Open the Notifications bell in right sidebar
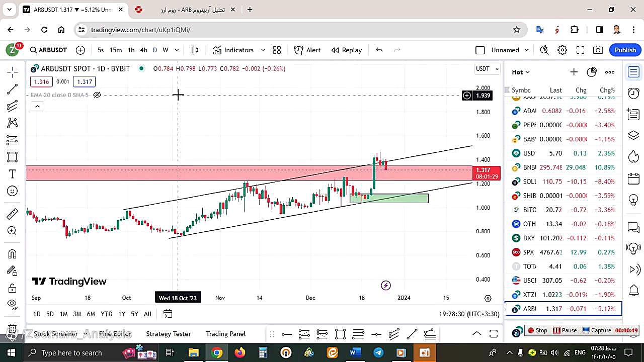The height and width of the screenshot is (362, 644). [633, 291]
